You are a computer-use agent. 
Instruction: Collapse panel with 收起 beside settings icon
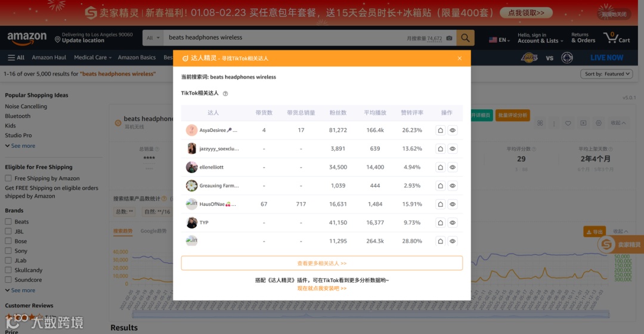click(x=618, y=123)
